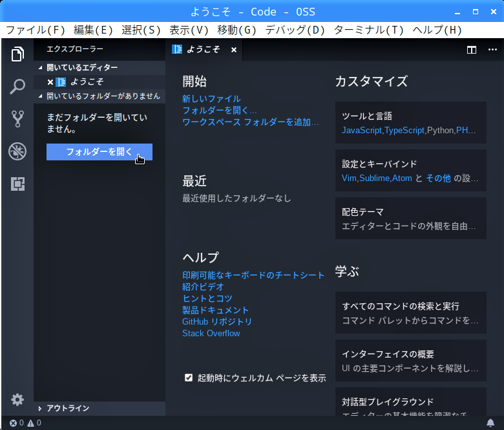Click the split editor icon
The image size is (504, 430).
point(472,50)
